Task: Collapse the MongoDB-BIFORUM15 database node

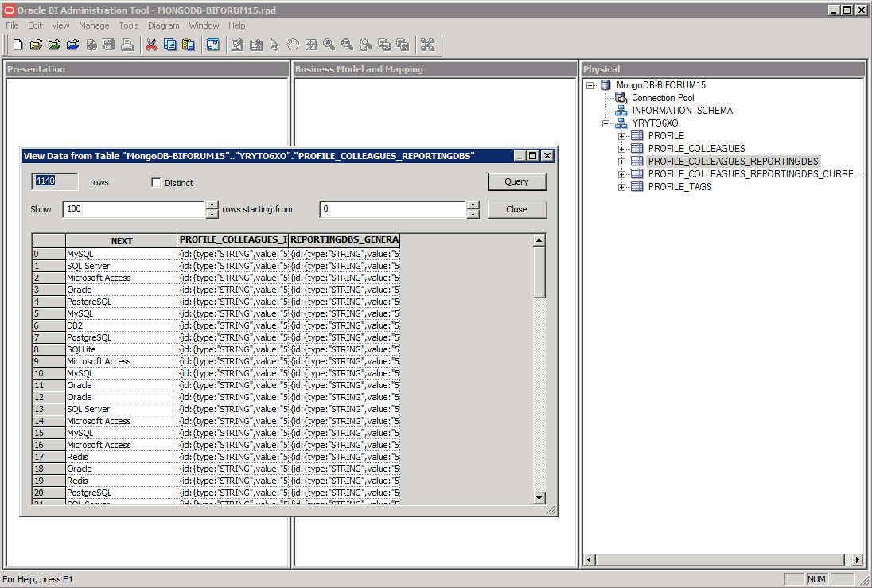Action: (590, 85)
